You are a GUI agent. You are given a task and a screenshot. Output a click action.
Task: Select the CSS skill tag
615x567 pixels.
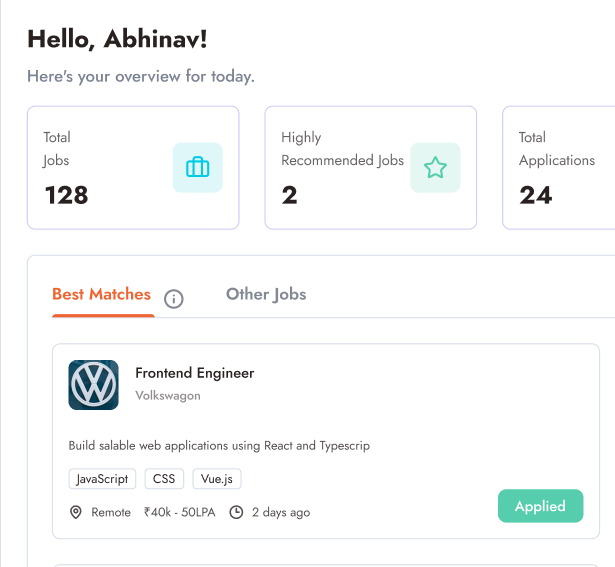pyautogui.click(x=164, y=479)
